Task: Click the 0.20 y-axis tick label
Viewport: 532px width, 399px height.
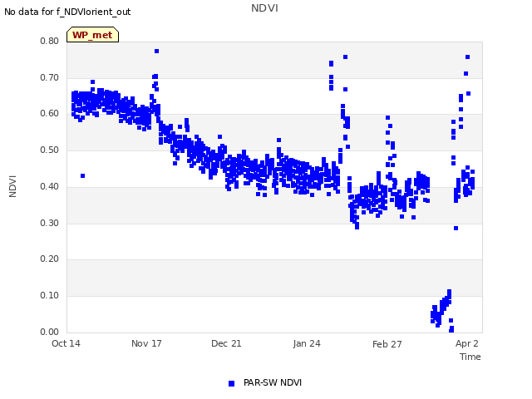Action: point(50,259)
